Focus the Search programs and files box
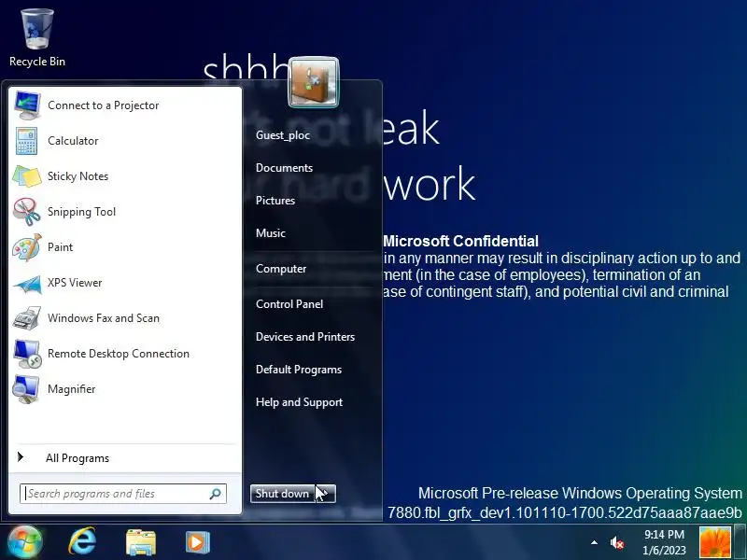 coord(123,494)
